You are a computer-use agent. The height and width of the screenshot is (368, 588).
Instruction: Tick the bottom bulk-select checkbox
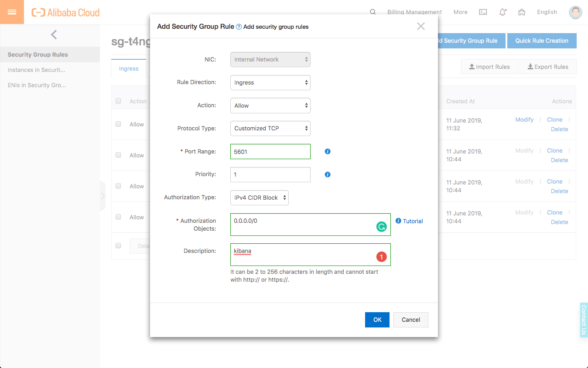118,246
